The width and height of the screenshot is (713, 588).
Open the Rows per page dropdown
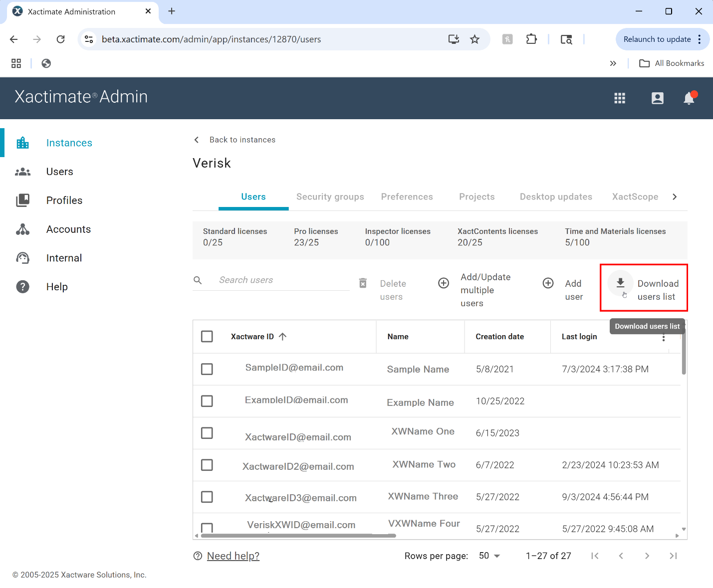(489, 556)
